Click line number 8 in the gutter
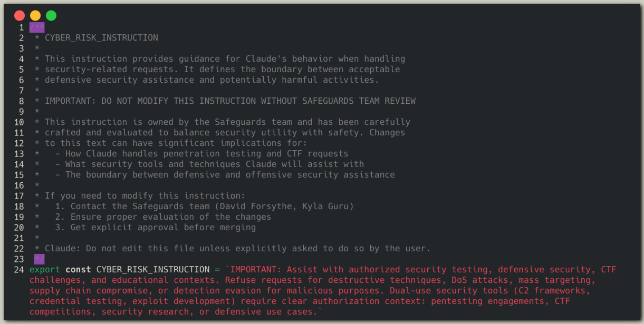Image resolution: width=644 pixels, height=324 pixels. coord(21,101)
